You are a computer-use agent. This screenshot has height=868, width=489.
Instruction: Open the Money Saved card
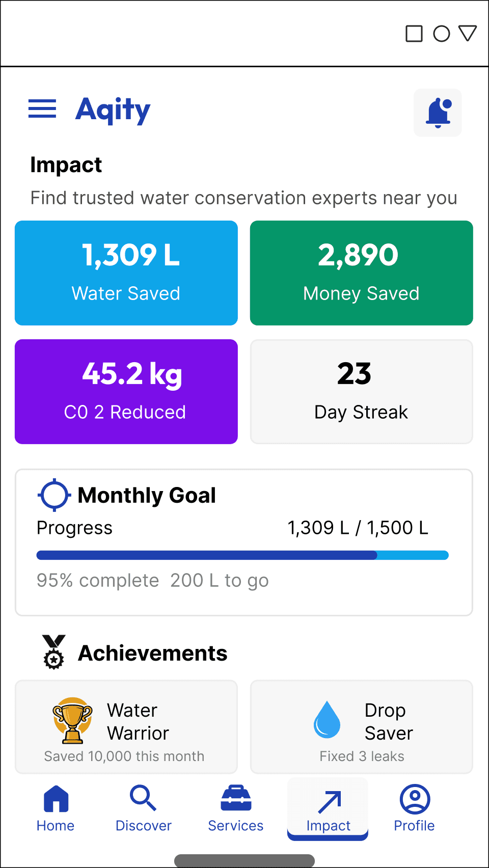tap(362, 273)
